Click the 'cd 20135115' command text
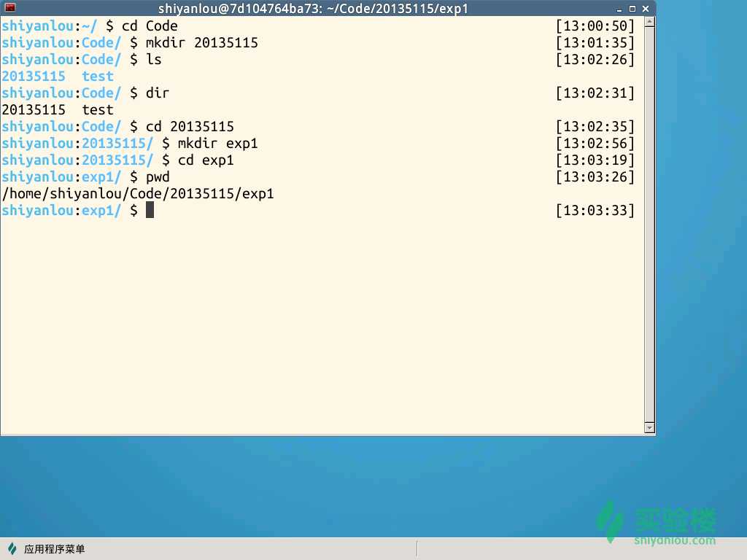 point(190,127)
